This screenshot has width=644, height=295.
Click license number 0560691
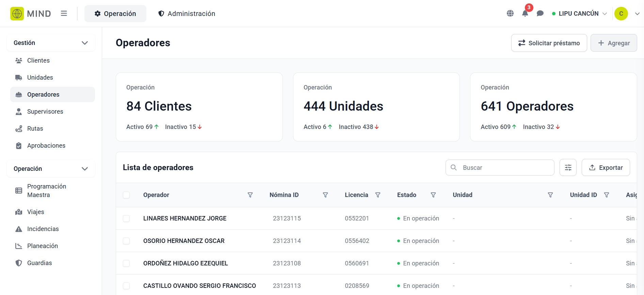coord(357,263)
